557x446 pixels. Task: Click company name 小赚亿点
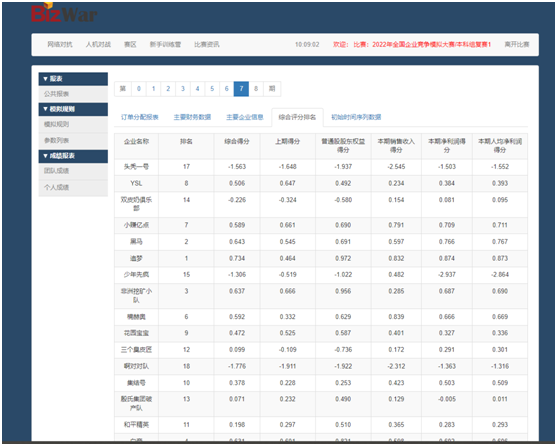tap(136, 225)
